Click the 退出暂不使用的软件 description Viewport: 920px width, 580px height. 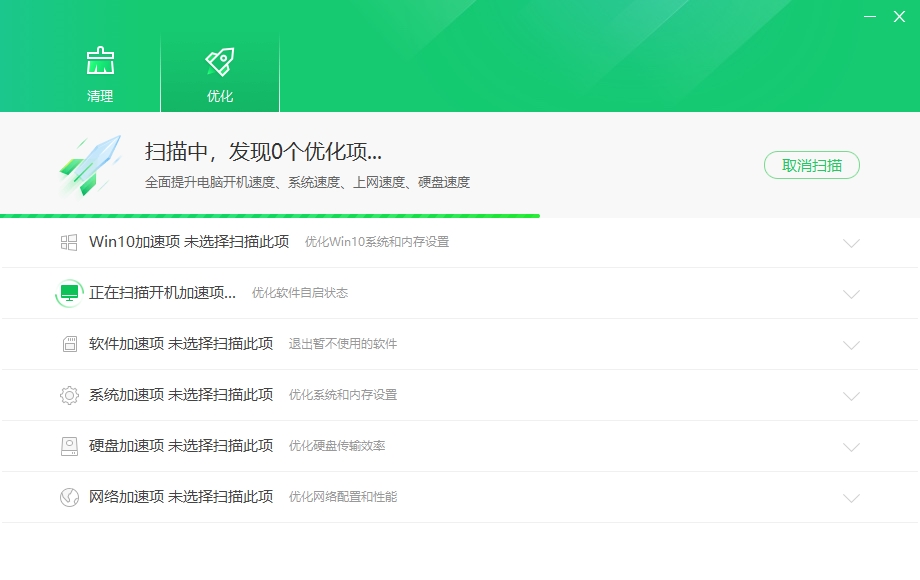[x=343, y=344]
